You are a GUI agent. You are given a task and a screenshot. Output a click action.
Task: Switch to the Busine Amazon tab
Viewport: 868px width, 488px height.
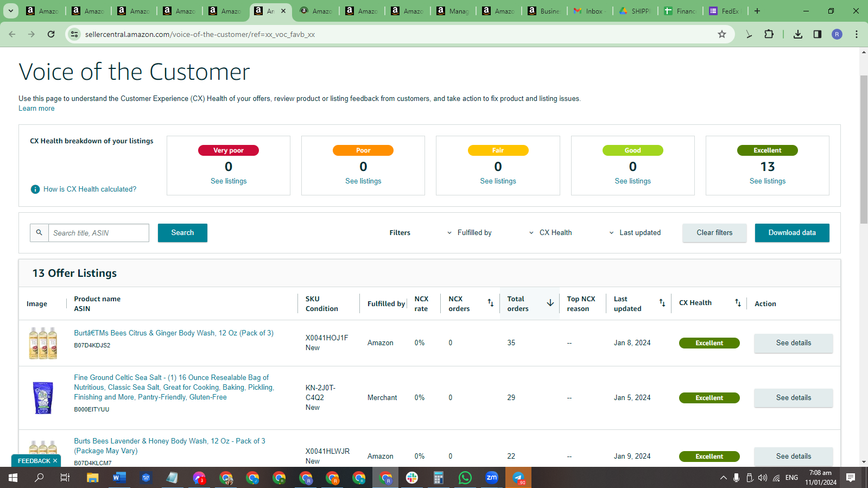(x=544, y=11)
